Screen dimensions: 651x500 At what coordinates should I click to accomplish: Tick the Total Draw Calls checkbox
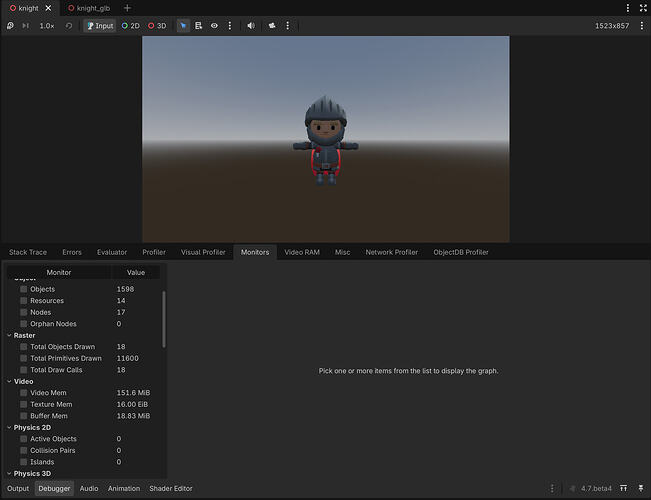click(24, 370)
